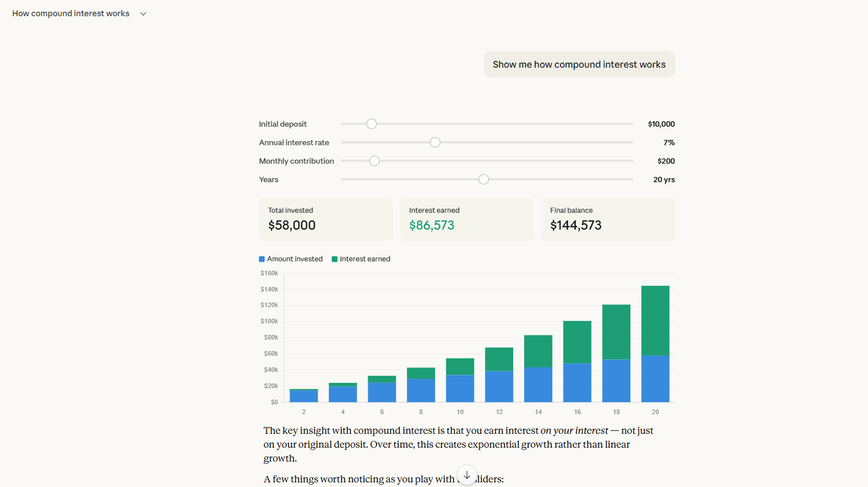The width and height of the screenshot is (868, 487).
Task: Click the blue portion of year 4 bar
Action: pyautogui.click(x=343, y=394)
